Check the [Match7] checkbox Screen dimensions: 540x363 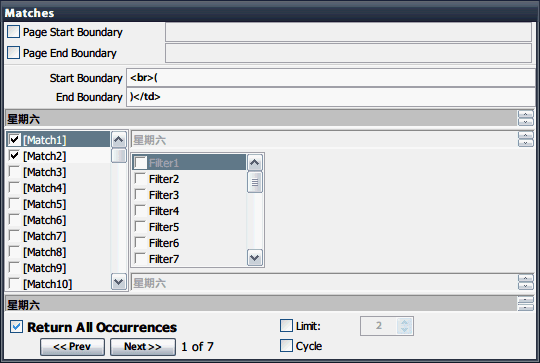point(14,236)
